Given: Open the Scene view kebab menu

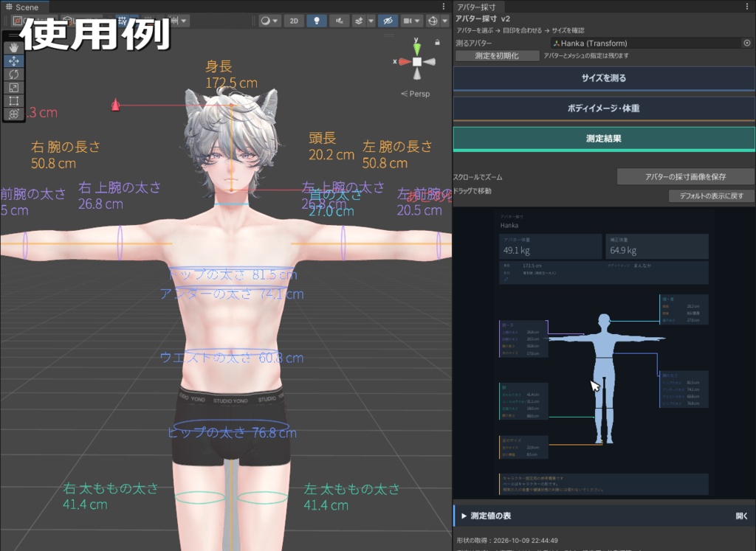Looking at the screenshot, I should pyautogui.click(x=444, y=6).
